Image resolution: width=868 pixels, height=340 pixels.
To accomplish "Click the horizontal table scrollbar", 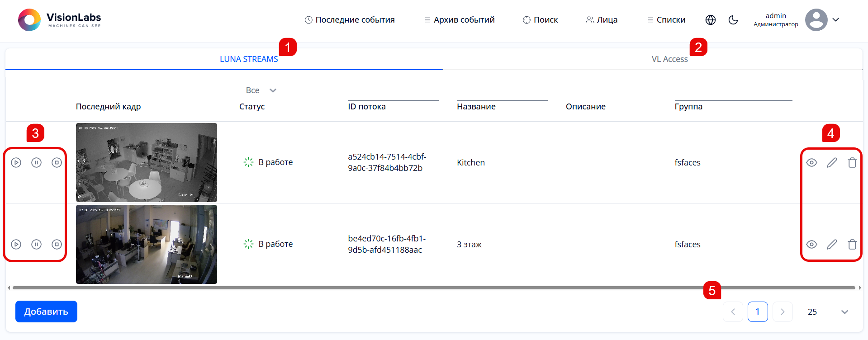I will tap(433, 288).
